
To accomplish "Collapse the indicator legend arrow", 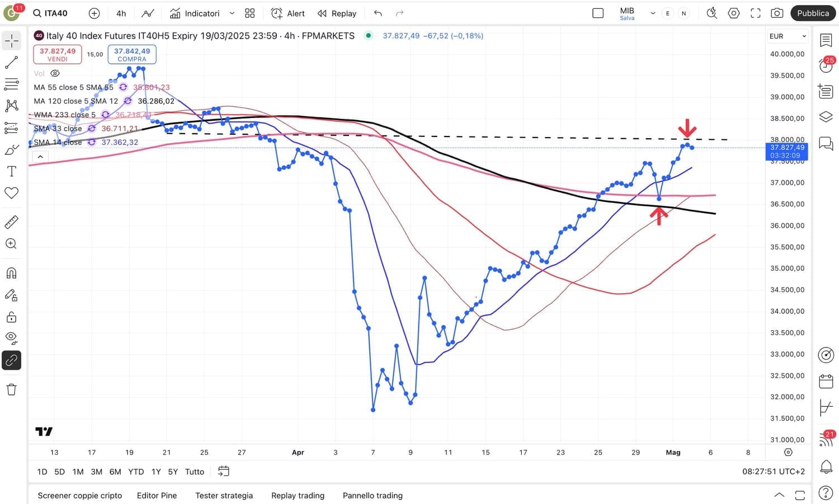I will [x=40, y=157].
